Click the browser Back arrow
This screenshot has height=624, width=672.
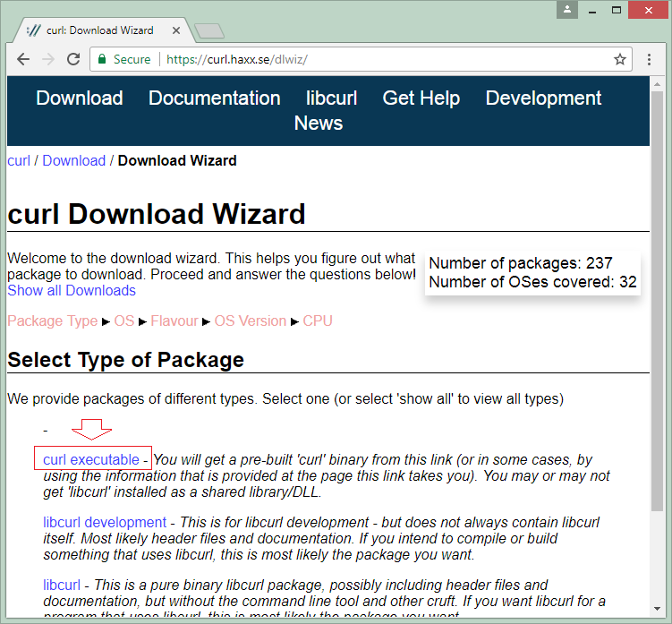point(23,59)
